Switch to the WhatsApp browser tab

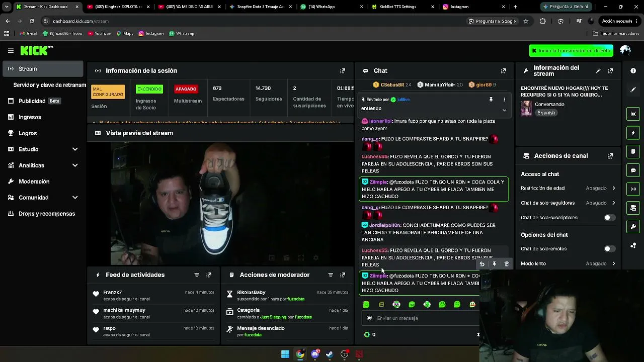331,7
